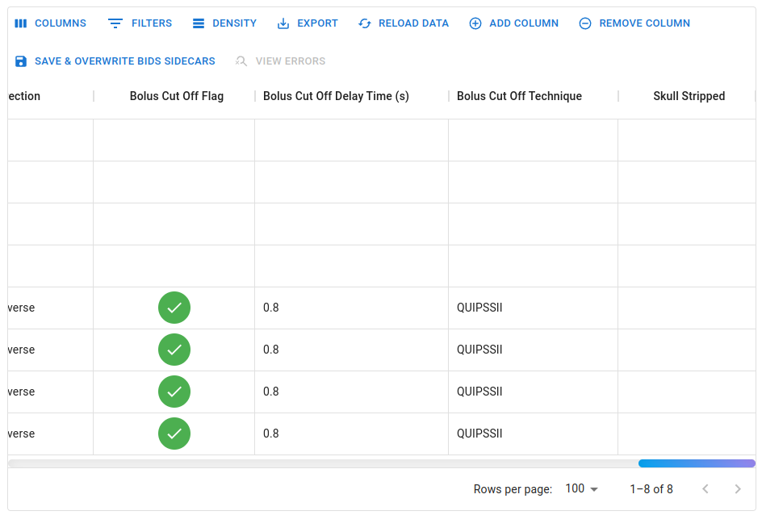This screenshot has height=532, width=762.
Task: Click the Remove Column minus icon
Action: [x=585, y=23]
